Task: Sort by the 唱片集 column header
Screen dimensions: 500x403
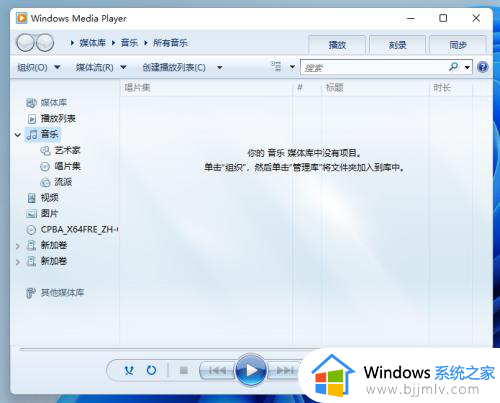Action: point(206,88)
